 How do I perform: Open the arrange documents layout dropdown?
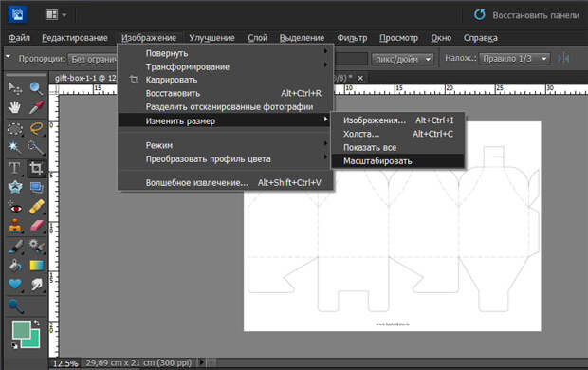click(56, 15)
